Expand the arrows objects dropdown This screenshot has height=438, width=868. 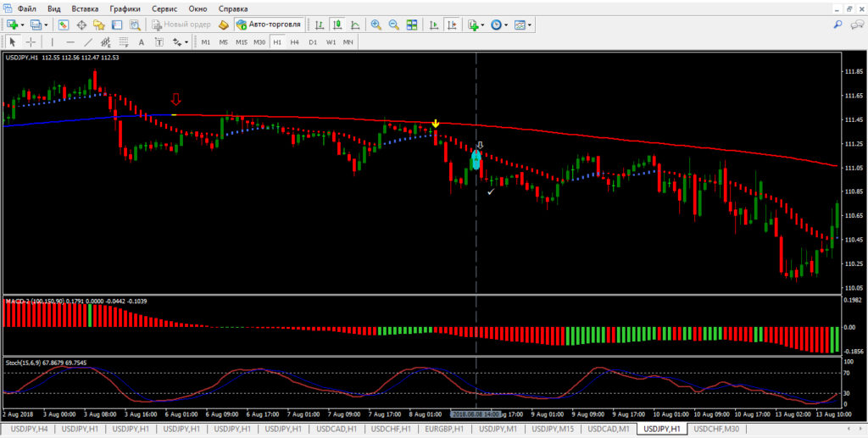tap(186, 42)
